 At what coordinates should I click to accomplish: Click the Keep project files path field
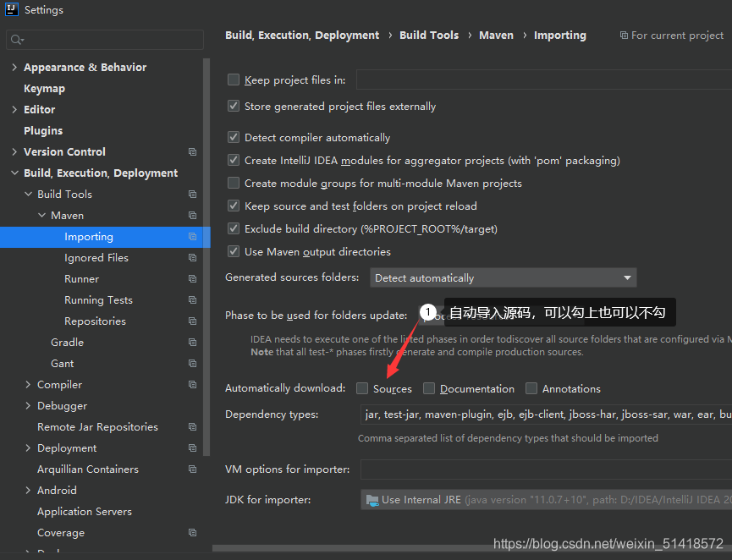pyautogui.click(x=544, y=80)
